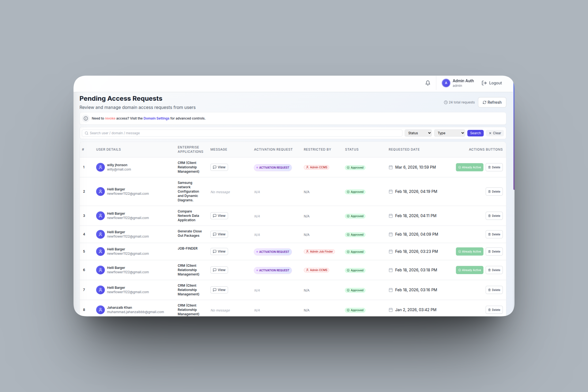The height and width of the screenshot is (392, 588).
Task: Click Already Active on the JOB-FINDER row
Action: (469, 251)
